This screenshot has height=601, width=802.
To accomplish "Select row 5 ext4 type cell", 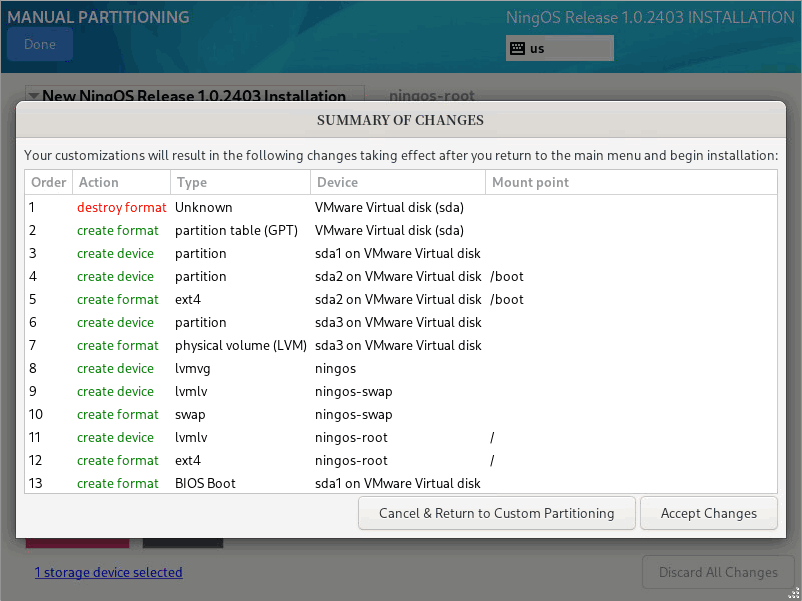I will click(x=188, y=299).
